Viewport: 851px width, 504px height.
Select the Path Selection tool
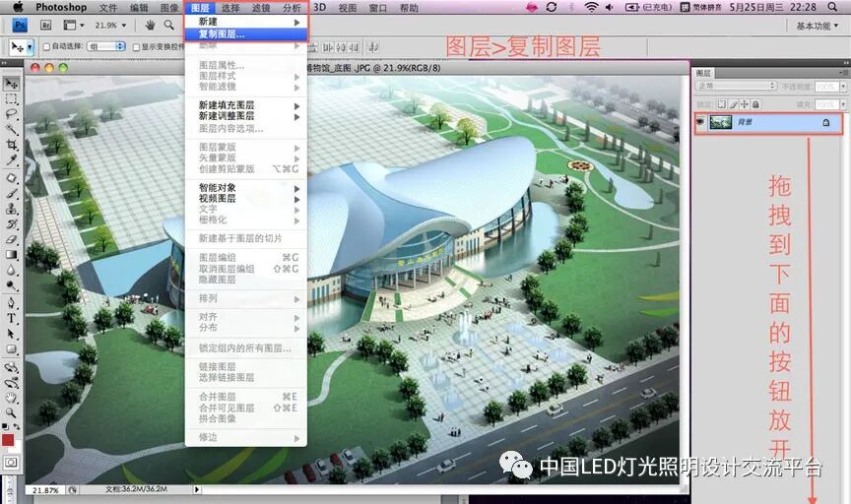12,334
